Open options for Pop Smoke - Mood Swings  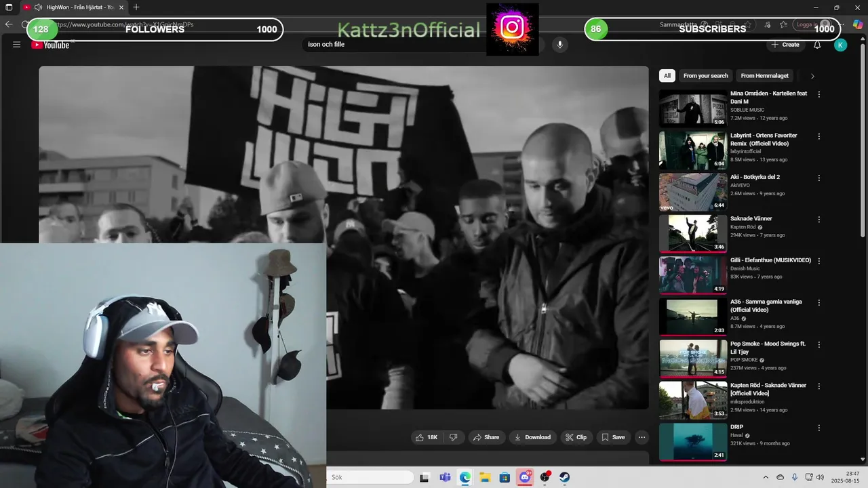click(x=818, y=344)
